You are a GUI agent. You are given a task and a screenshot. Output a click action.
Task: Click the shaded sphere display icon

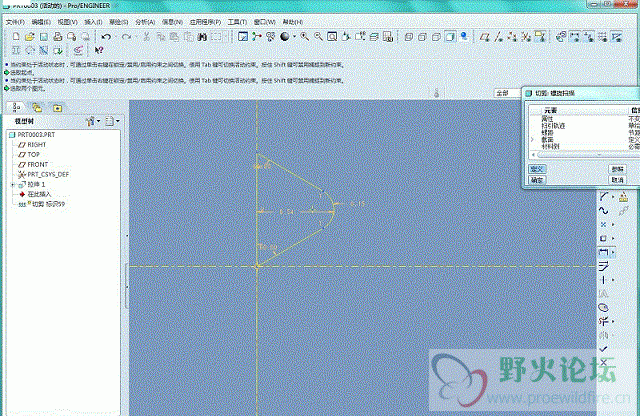tap(284, 37)
